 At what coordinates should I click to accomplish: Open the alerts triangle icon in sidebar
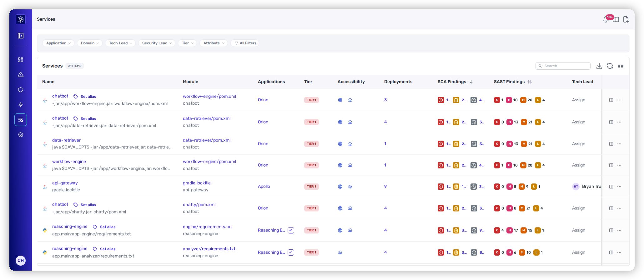click(21, 75)
